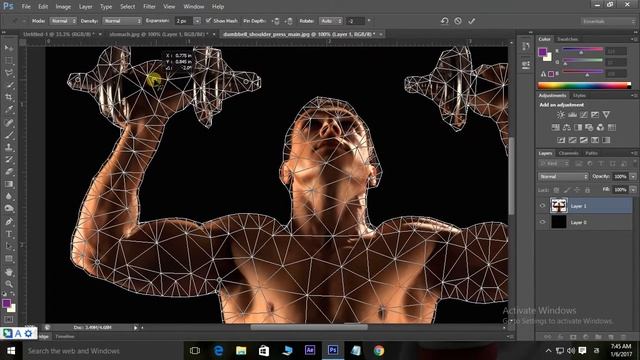Toggle lock position in Layers panel
The height and width of the screenshot is (360, 640).
pos(577,190)
